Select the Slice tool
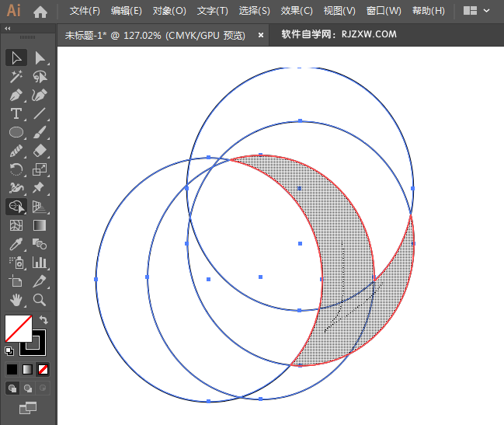Image resolution: width=504 pixels, height=425 pixels. pyautogui.click(x=40, y=281)
